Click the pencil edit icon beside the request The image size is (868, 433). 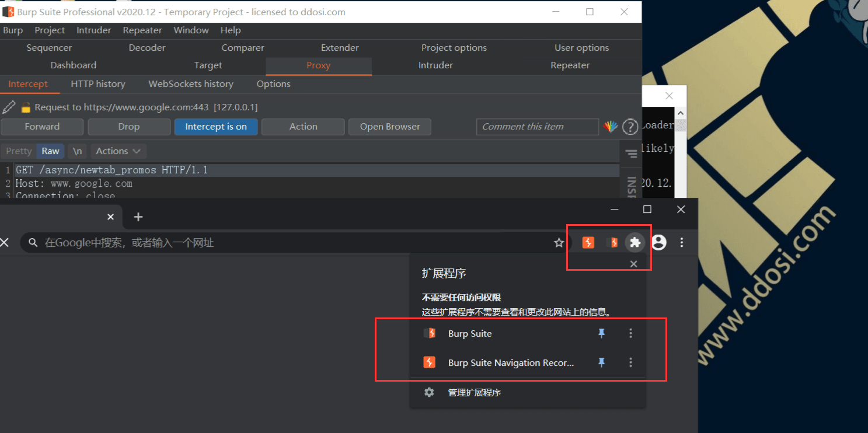[x=9, y=107]
